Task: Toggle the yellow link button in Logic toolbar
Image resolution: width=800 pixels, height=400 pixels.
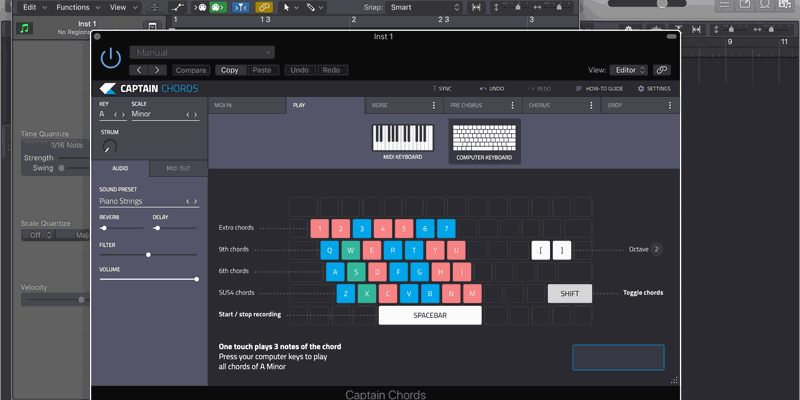Action: 264,7
